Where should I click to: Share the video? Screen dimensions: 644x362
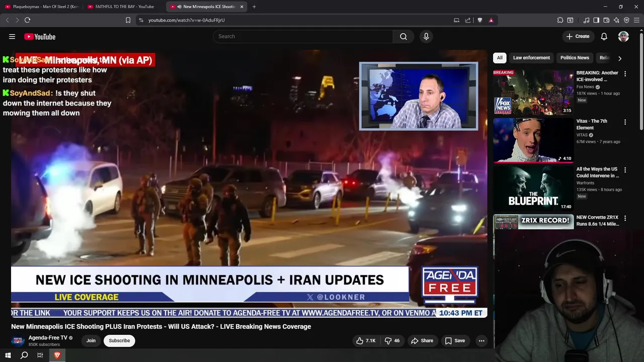tap(422, 341)
